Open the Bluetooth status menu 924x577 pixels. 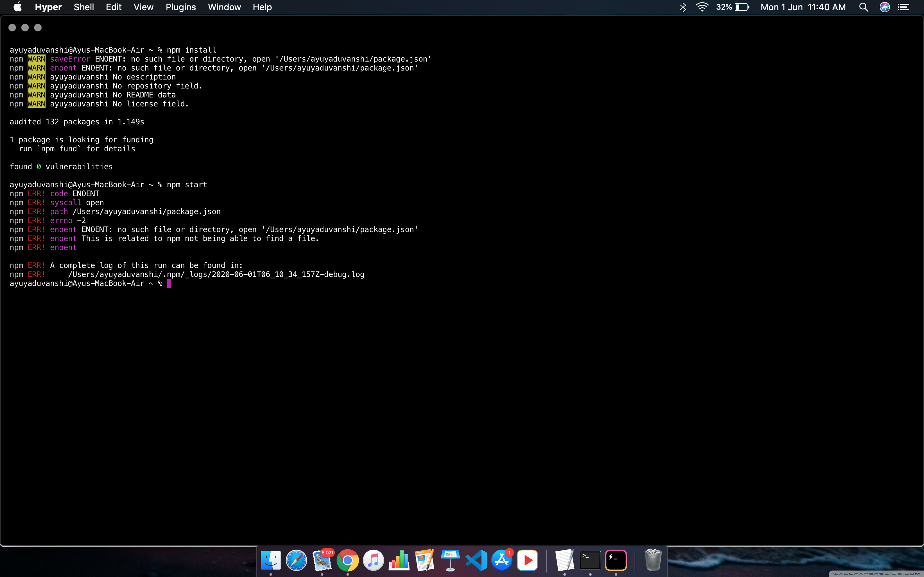pos(683,7)
